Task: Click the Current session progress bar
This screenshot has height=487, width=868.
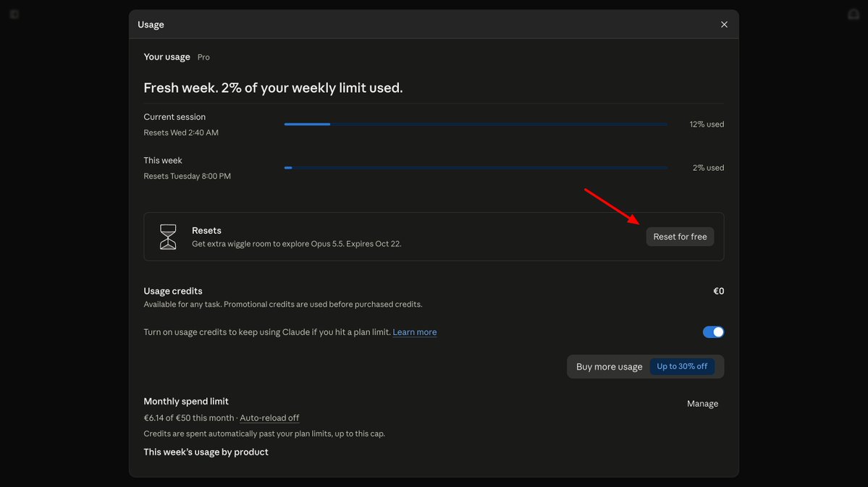Action: click(476, 124)
